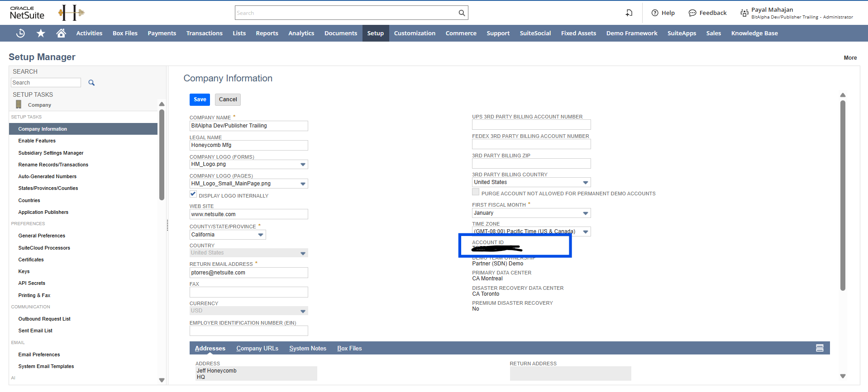
Task: Switch to the Addresses subtab
Action: tap(210, 348)
